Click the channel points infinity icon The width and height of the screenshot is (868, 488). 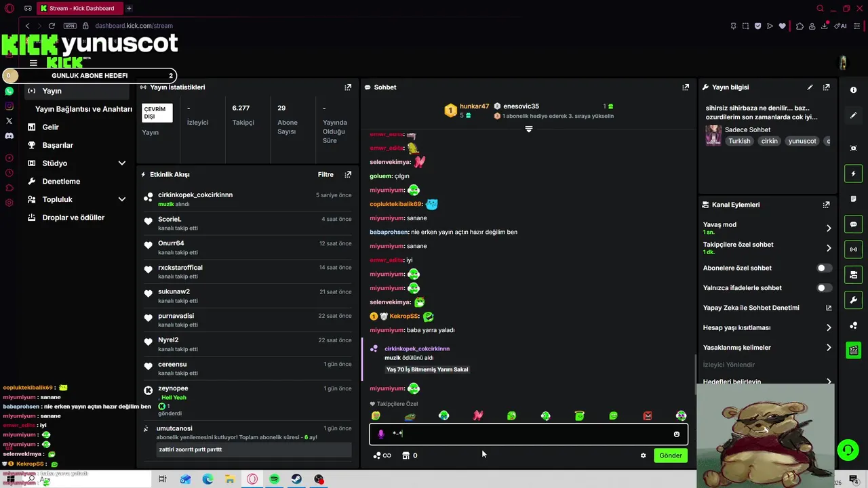pyautogui.click(x=382, y=455)
